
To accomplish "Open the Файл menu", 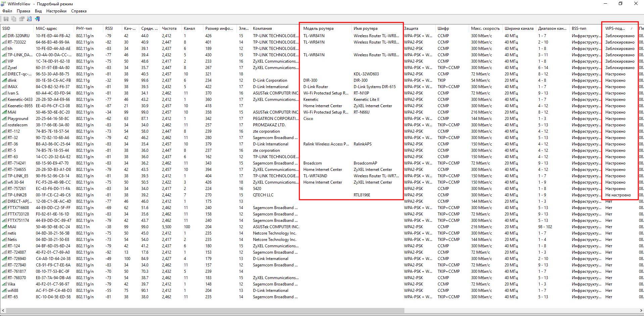I will 7,11.
